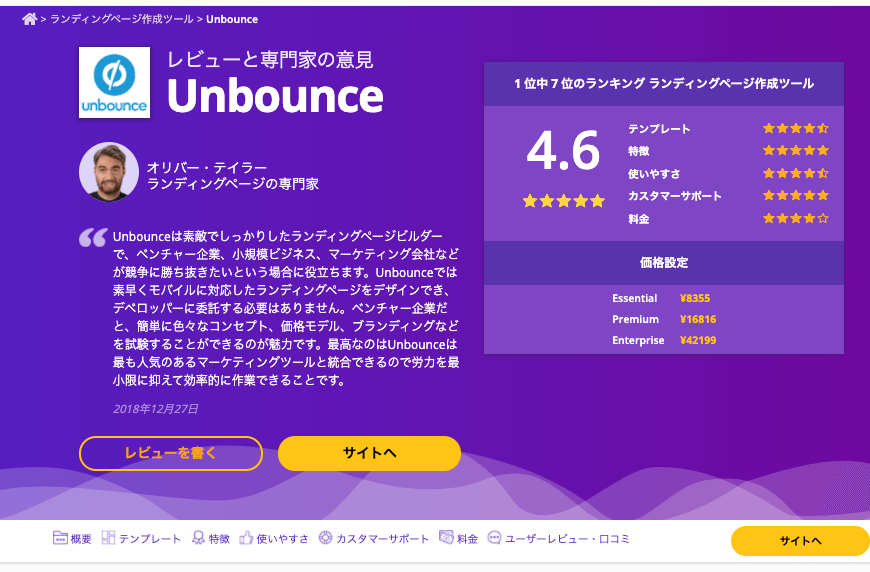This screenshot has width=870, height=572.
Task: Click the 概要 folder icon
Action: (60, 538)
